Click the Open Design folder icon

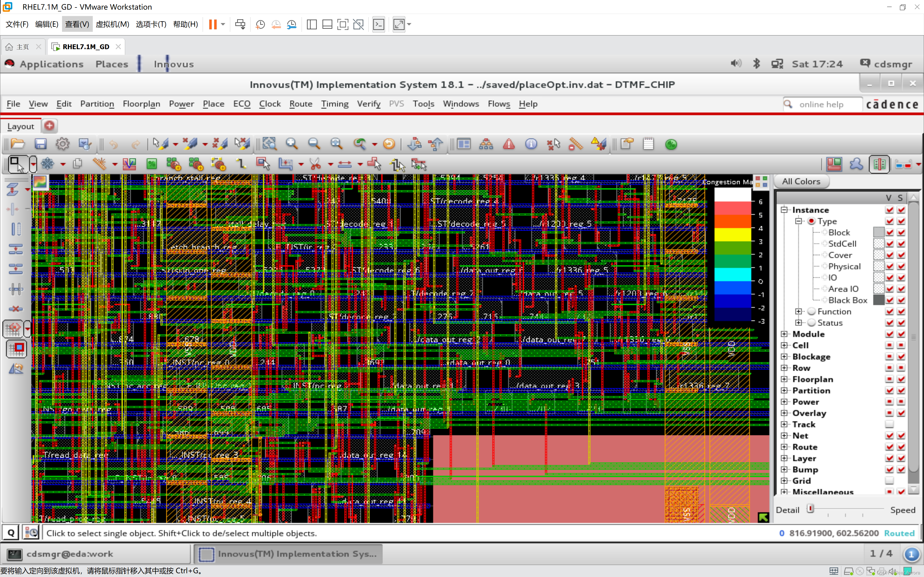click(x=18, y=144)
